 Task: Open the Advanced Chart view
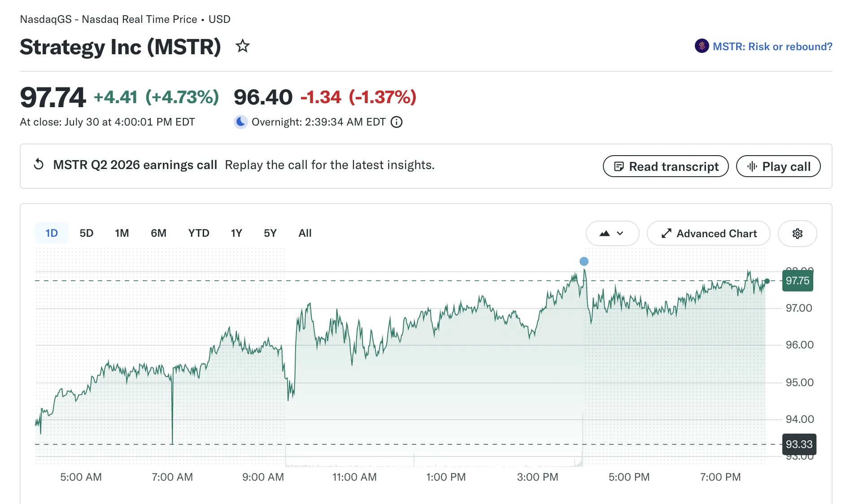tap(709, 234)
